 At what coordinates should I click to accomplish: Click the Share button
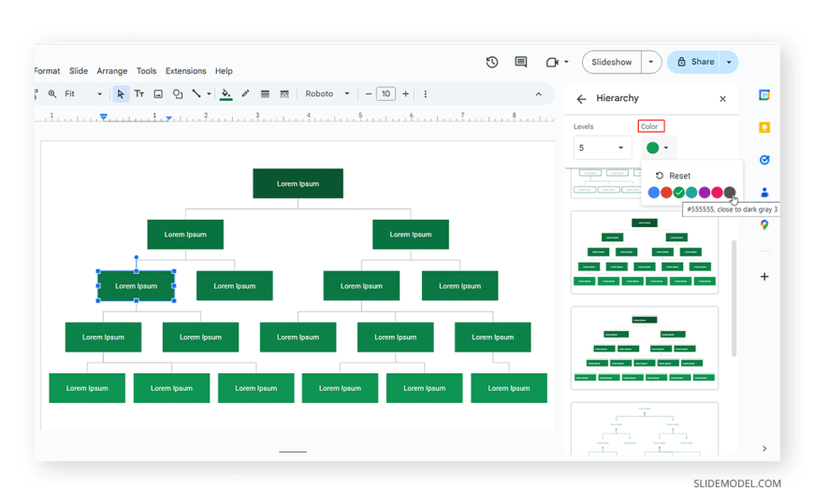(x=695, y=62)
